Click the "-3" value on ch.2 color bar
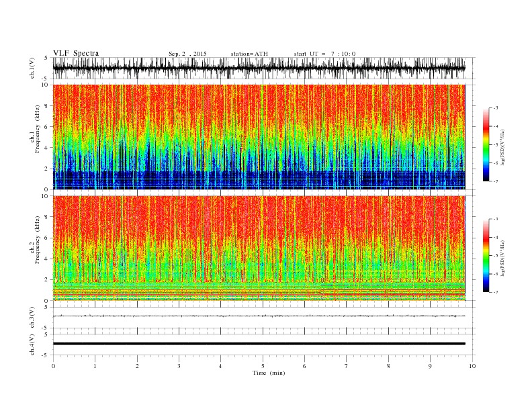This screenshot has height=411, width=532. [x=496, y=219]
